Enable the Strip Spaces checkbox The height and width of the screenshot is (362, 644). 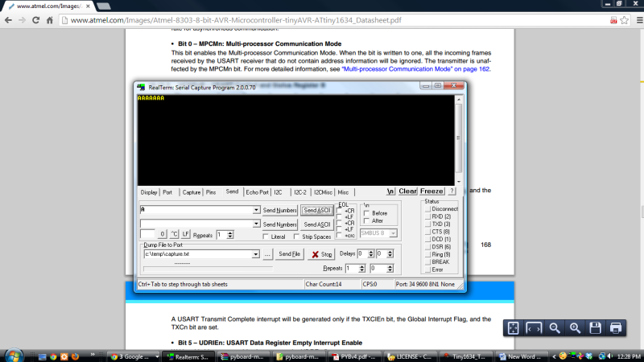(x=297, y=237)
